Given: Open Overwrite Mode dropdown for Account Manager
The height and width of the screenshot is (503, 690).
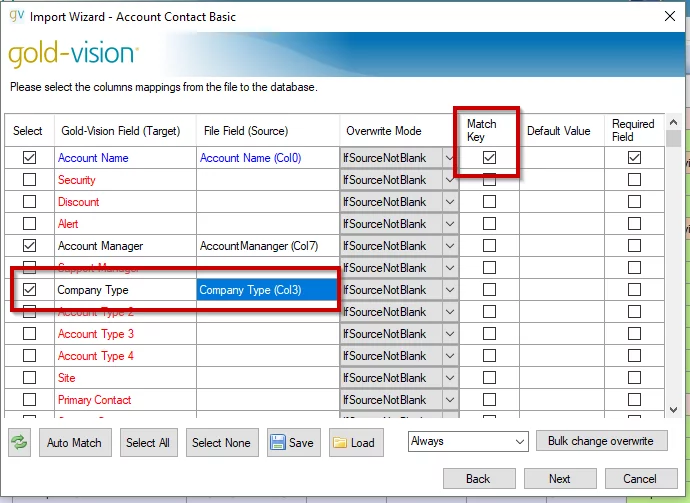Looking at the screenshot, I should [x=450, y=246].
